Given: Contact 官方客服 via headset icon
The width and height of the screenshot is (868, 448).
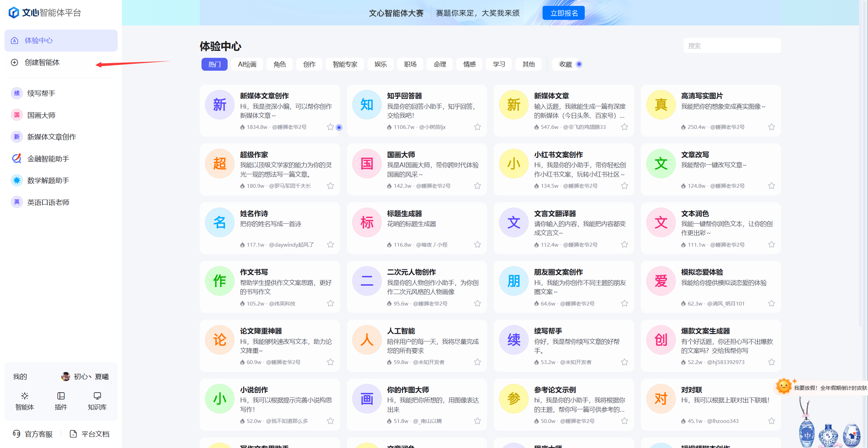Looking at the screenshot, I should coord(16,434).
